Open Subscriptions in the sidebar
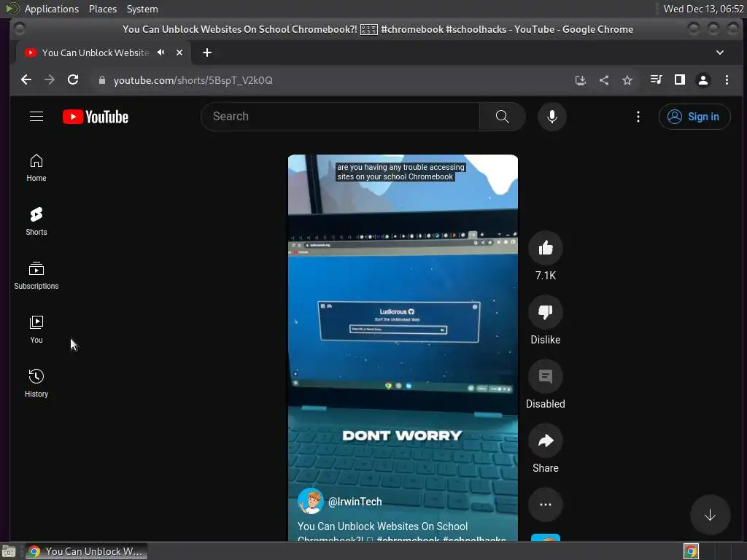The width and height of the screenshot is (747, 560). click(x=36, y=276)
